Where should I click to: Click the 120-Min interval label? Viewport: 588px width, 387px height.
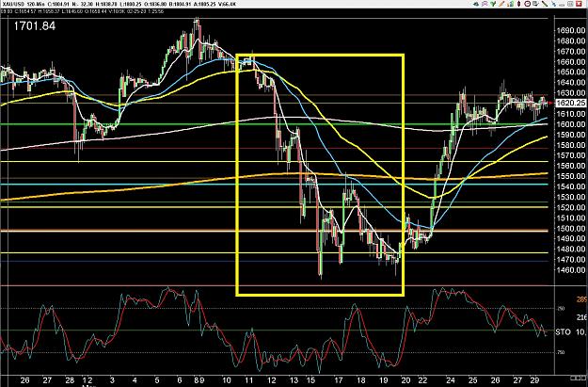35,4
